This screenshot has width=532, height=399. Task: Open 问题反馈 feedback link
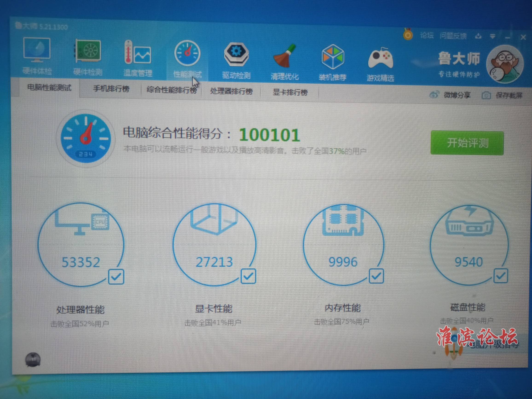click(453, 36)
